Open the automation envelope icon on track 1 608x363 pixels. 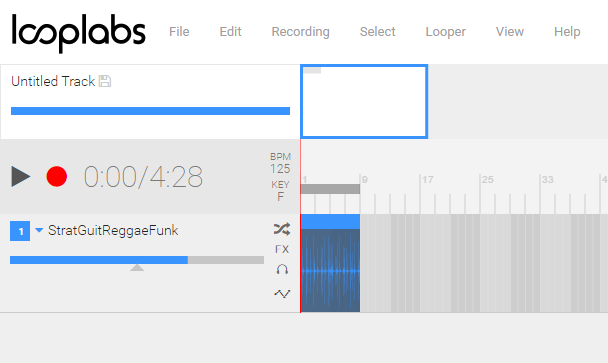282,294
